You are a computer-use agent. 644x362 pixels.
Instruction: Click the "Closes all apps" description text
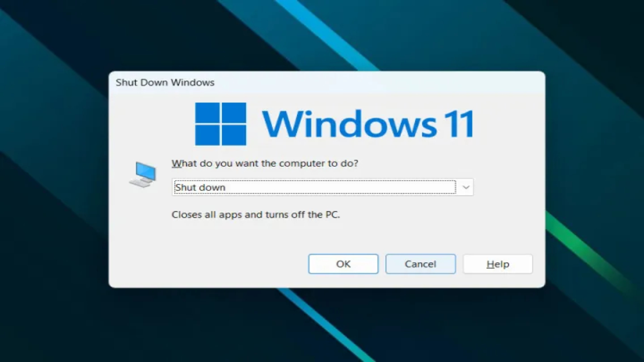[x=256, y=215]
